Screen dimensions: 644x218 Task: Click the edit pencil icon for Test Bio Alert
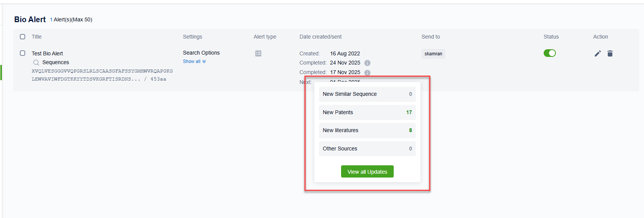[x=597, y=53]
